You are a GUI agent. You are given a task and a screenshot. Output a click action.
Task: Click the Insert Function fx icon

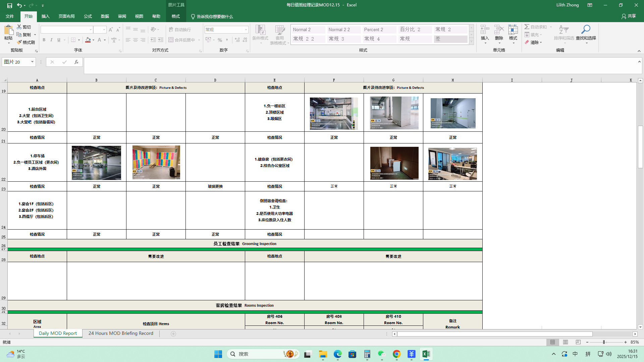click(x=76, y=62)
